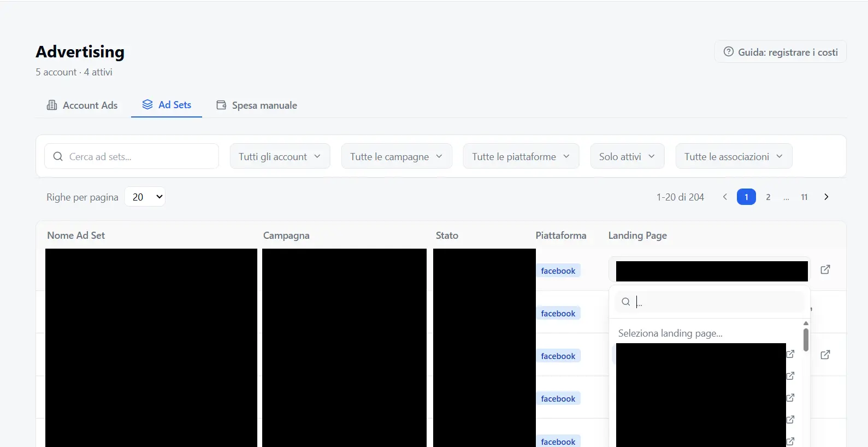868x447 pixels.
Task: Click the Stato column header
Action: pyautogui.click(x=447, y=236)
